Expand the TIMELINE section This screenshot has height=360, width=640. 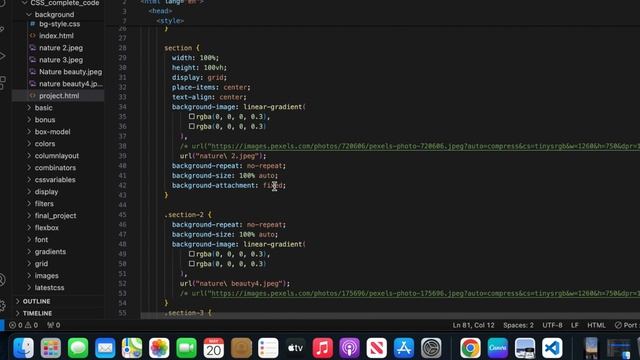37,313
